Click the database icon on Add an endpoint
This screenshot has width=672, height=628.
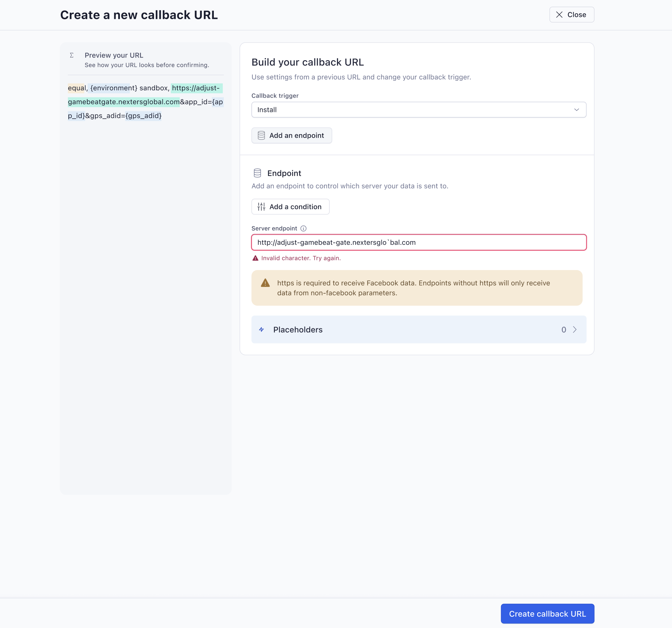coord(261,135)
